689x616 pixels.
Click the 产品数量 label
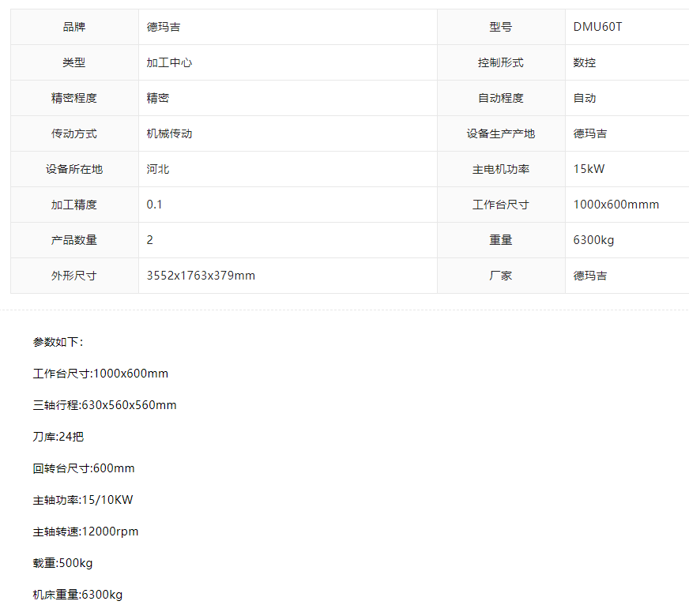(x=74, y=240)
